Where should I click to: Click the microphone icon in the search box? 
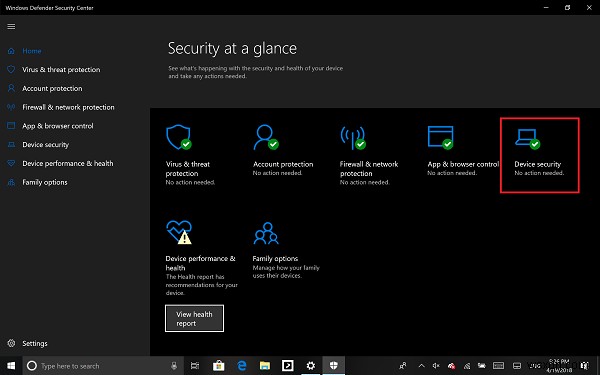click(174, 366)
